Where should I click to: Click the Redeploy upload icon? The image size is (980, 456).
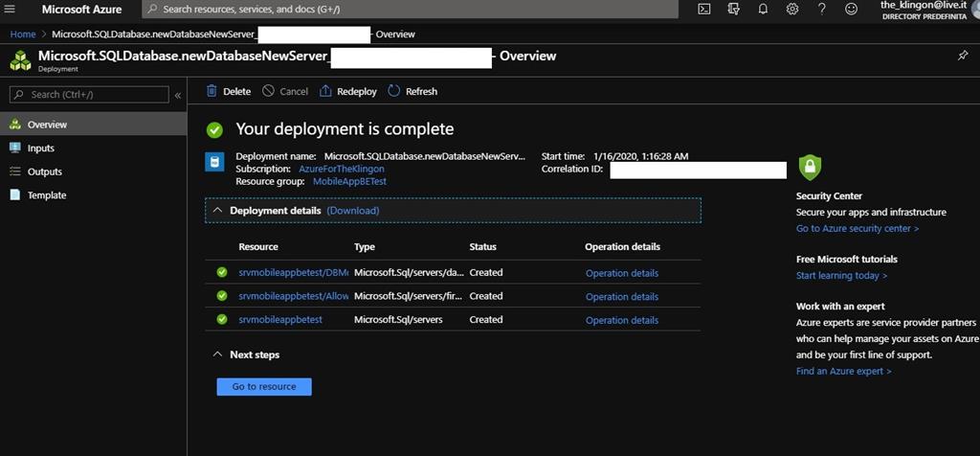coord(325,91)
